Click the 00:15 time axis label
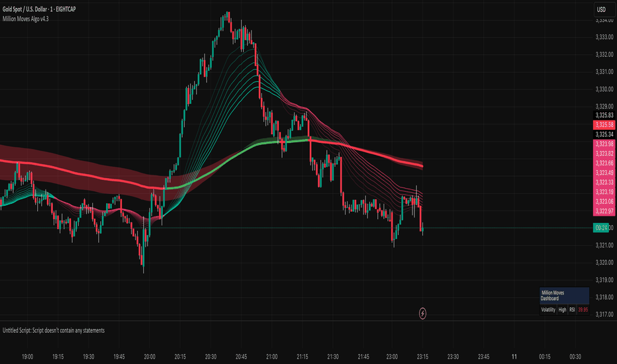The image size is (617, 364). [x=545, y=357]
